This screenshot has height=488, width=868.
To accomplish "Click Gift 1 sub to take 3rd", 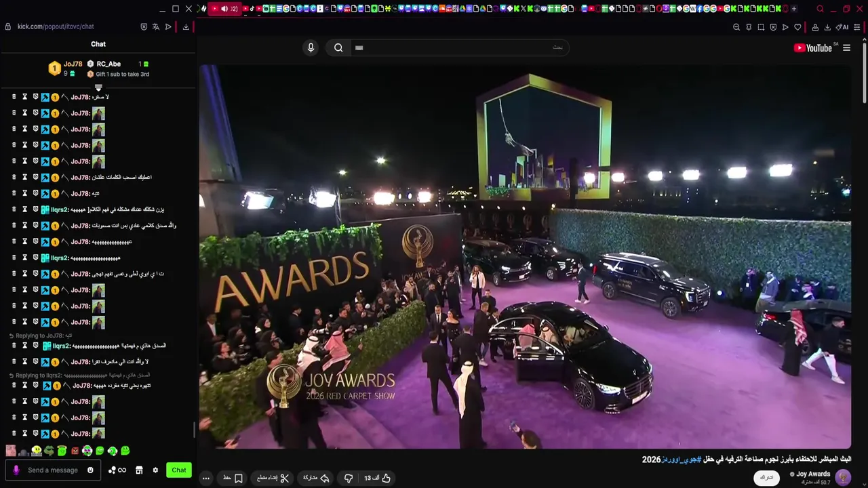I will pyautogui.click(x=122, y=74).
